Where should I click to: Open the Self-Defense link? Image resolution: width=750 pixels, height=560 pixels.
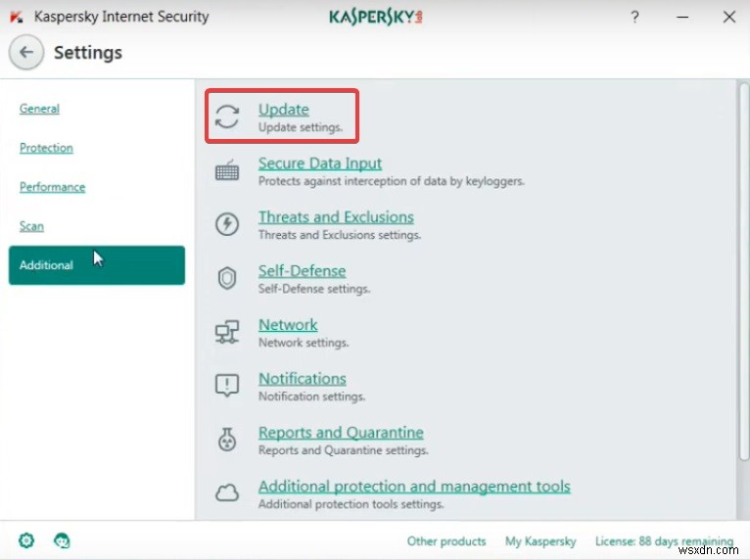(302, 271)
